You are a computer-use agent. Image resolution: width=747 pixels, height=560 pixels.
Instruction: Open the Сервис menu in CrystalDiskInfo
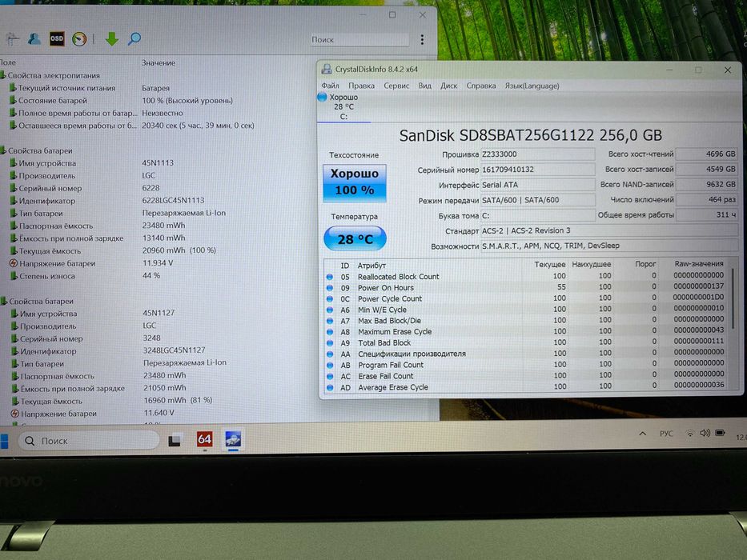[396, 86]
